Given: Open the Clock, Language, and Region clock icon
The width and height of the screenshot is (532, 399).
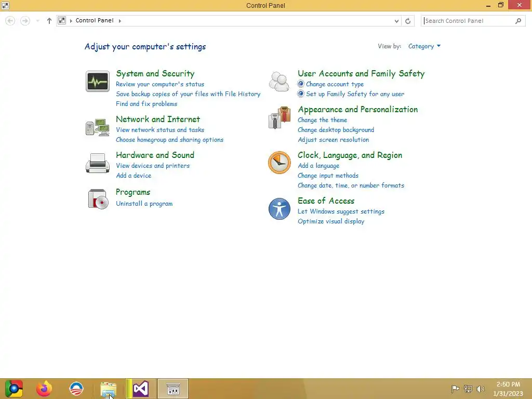Looking at the screenshot, I should pos(279,163).
